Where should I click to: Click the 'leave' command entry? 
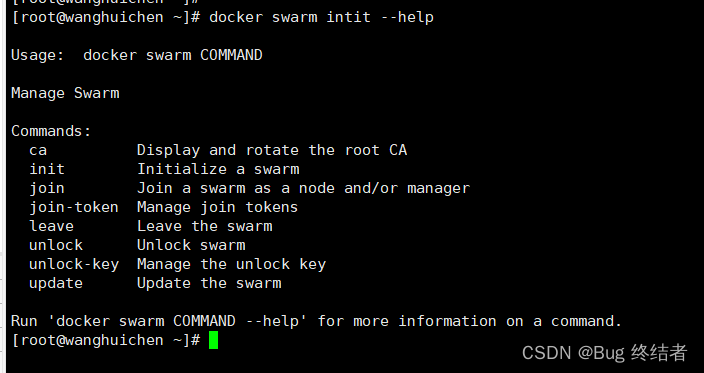click(x=52, y=226)
